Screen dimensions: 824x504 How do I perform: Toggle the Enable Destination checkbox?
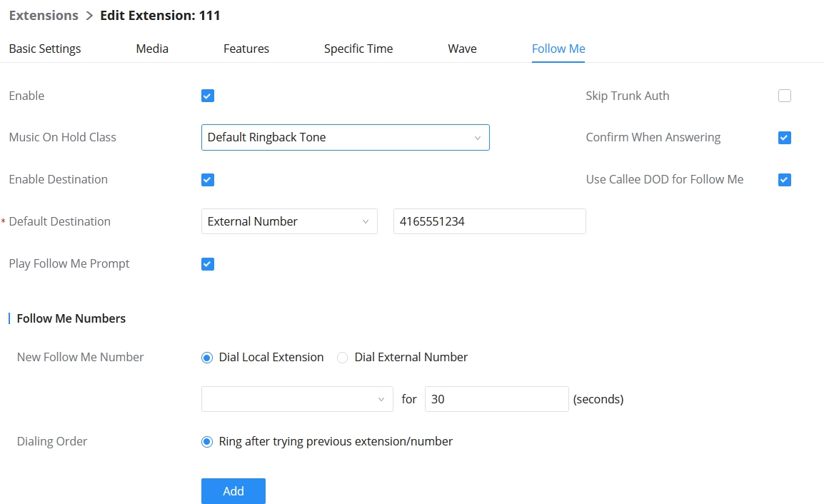tap(208, 180)
